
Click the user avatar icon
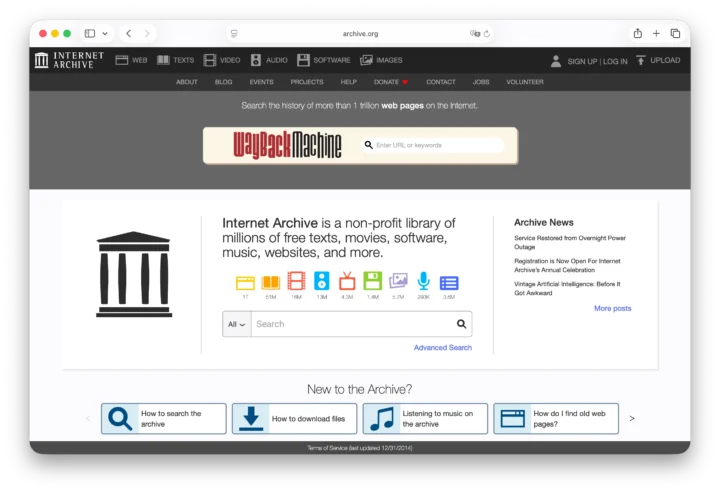tap(556, 61)
